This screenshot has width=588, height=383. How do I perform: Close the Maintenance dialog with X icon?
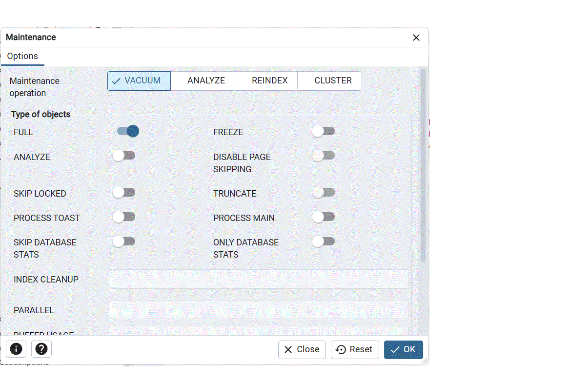pyautogui.click(x=416, y=38)
